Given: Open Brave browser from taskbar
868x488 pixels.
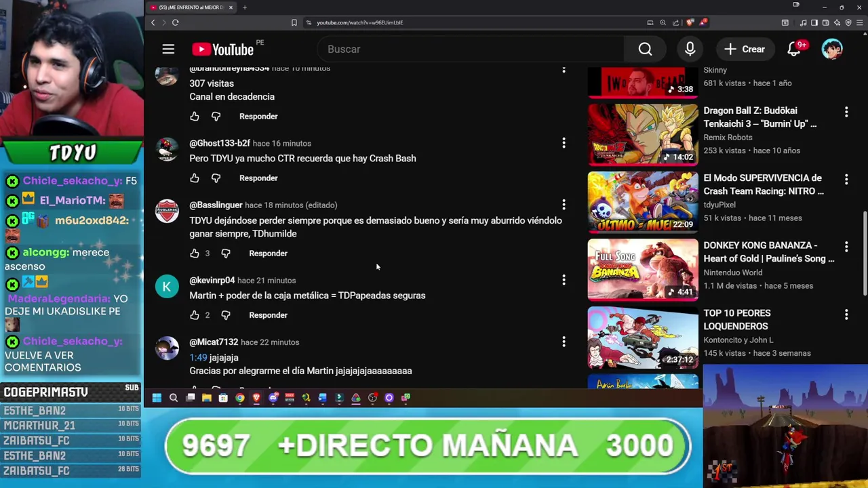Looking at the screenshot, I should coord(256,398).
